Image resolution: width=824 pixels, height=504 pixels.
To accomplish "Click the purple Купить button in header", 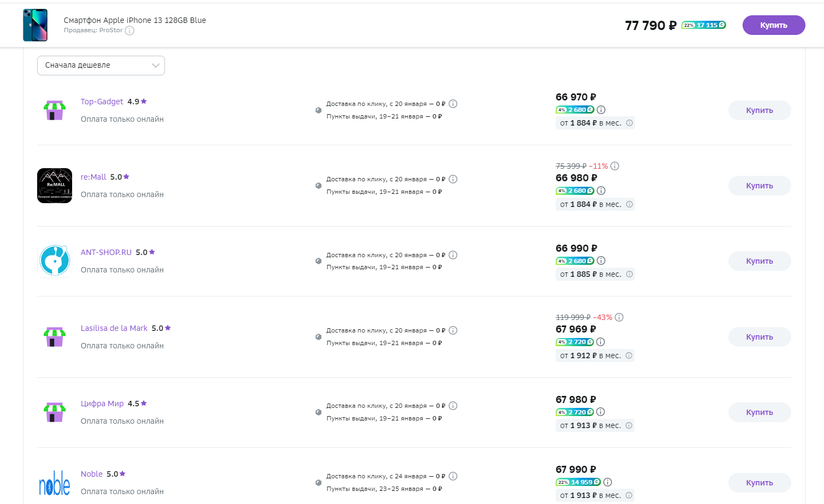I will pos(774,25).
